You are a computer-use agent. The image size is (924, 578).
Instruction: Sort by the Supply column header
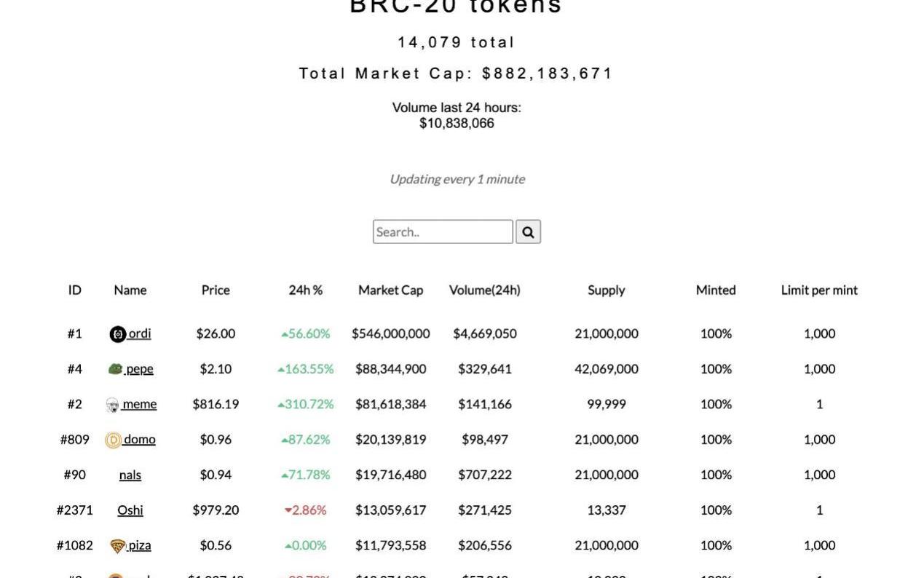(x=607, y=290)
